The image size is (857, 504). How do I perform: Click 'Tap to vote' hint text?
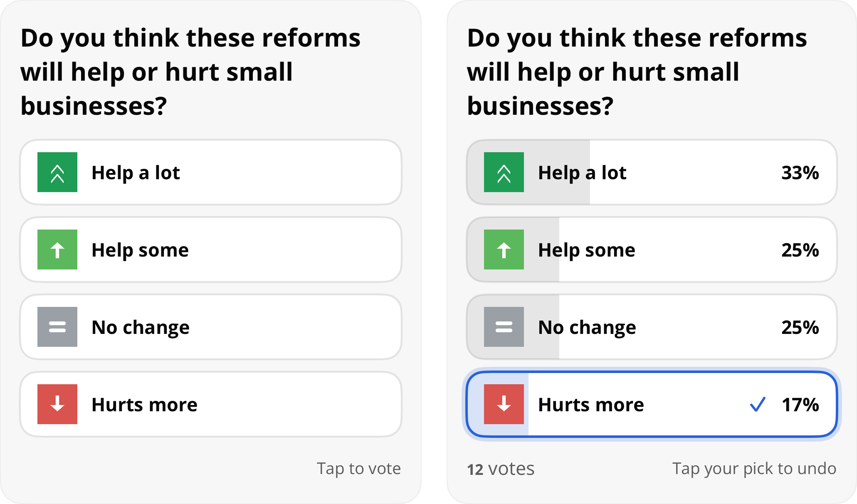point(359,468)
